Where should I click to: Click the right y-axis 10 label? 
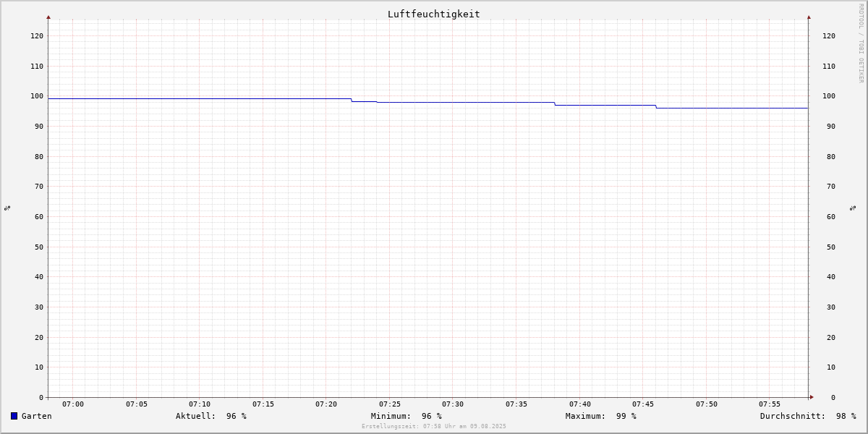click(x=831, y=367)
